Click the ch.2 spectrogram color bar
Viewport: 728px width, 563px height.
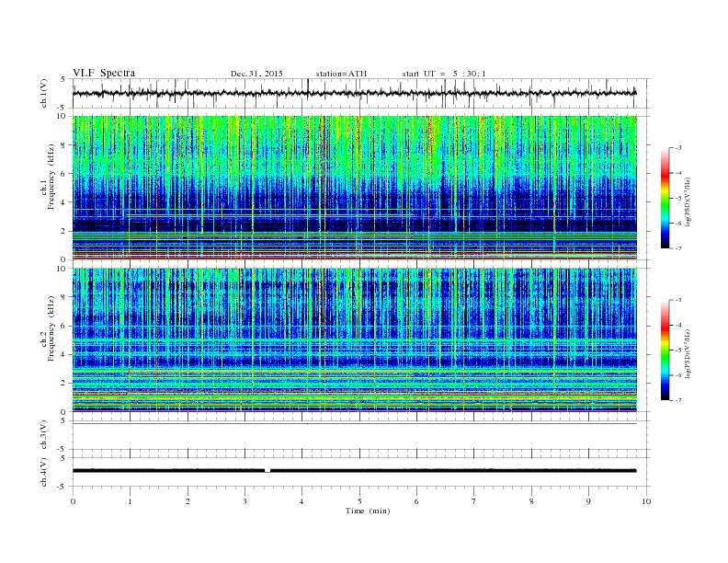[665, 350]
